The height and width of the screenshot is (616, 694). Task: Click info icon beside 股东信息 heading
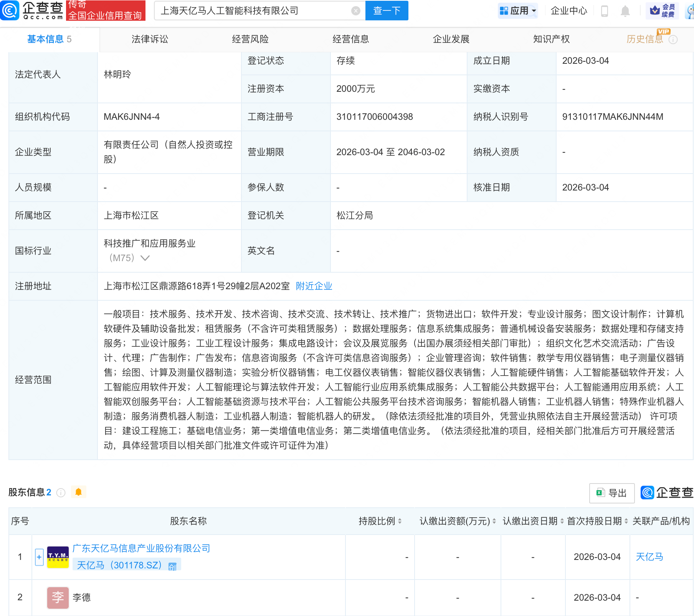tap(61, 492)
